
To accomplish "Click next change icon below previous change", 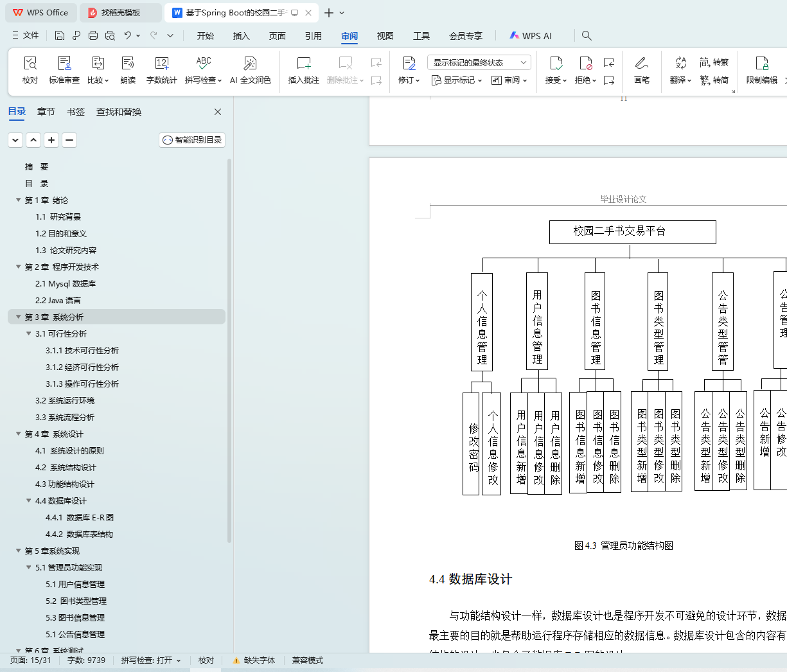I will pyautogui.click(x=609, y=80).
